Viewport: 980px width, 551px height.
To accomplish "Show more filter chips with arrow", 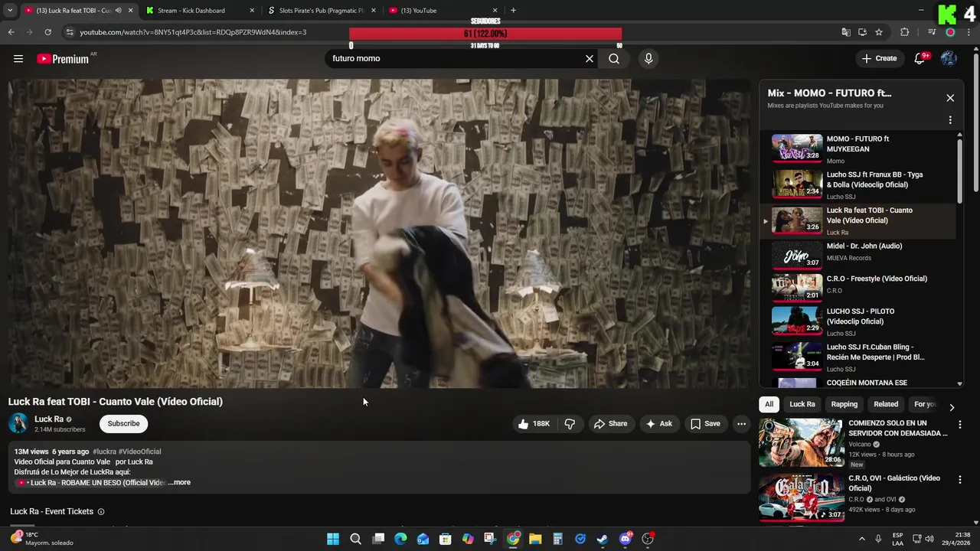I will pos(952,407).
